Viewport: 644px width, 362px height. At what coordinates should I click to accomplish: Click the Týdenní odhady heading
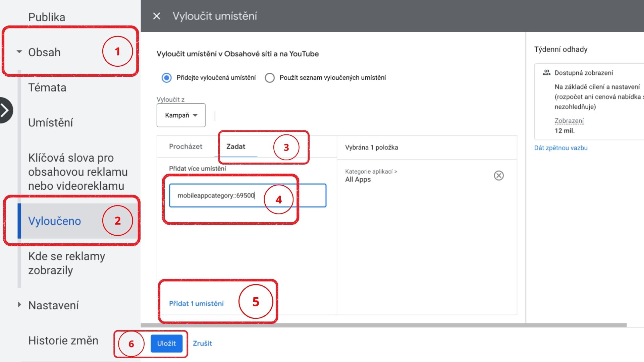[561, 49]
